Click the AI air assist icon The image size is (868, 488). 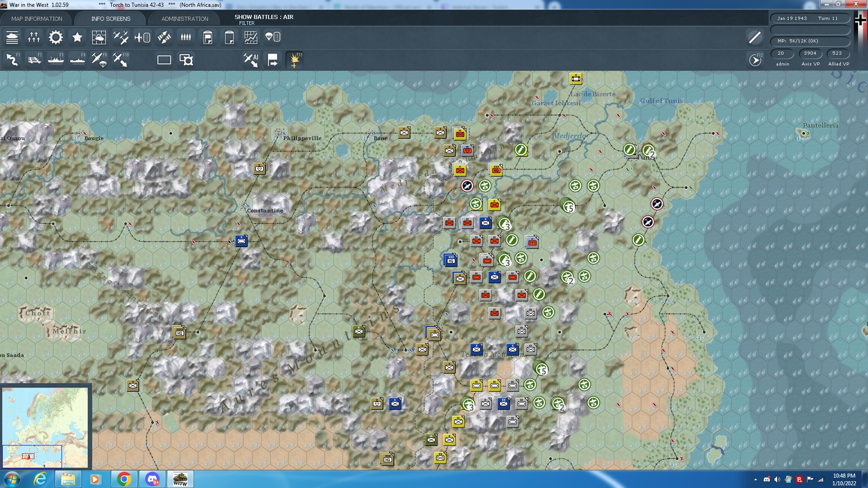coord(251,60)
